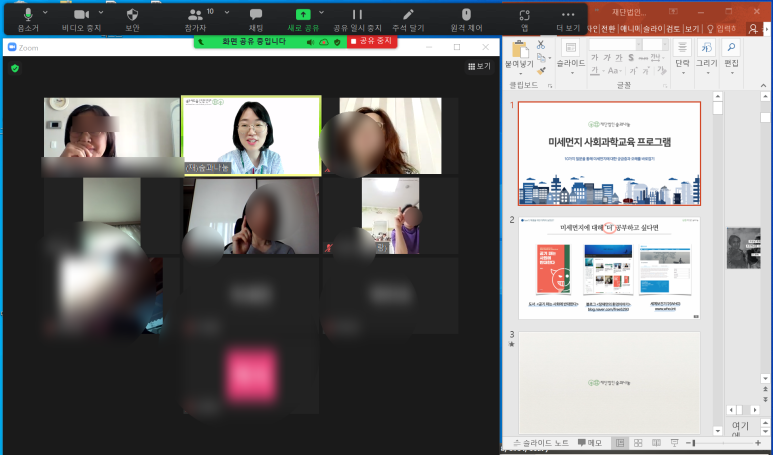The image size is (773, 455).
Task: Toggle italic text formatting
Action: coord(606,58)
